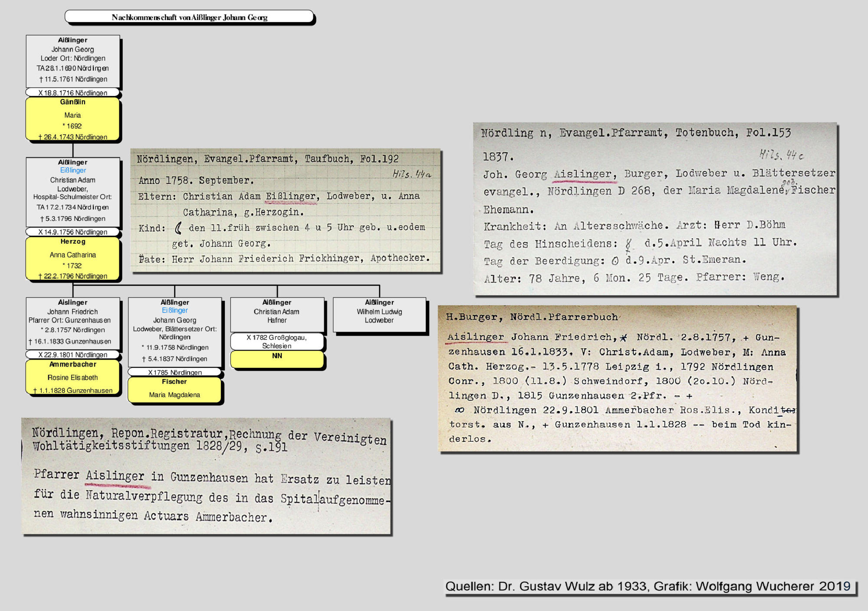Screen dimensions: 868x611
Task: Click the yellow NN spouse box
Action: pyautogui.click(x=277, y=359)
